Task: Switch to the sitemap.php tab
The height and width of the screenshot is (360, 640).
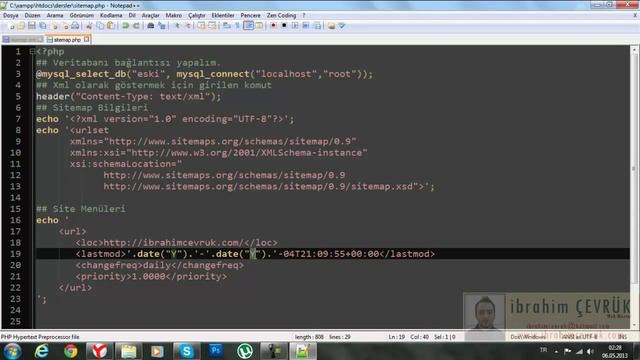Action: 67,40
